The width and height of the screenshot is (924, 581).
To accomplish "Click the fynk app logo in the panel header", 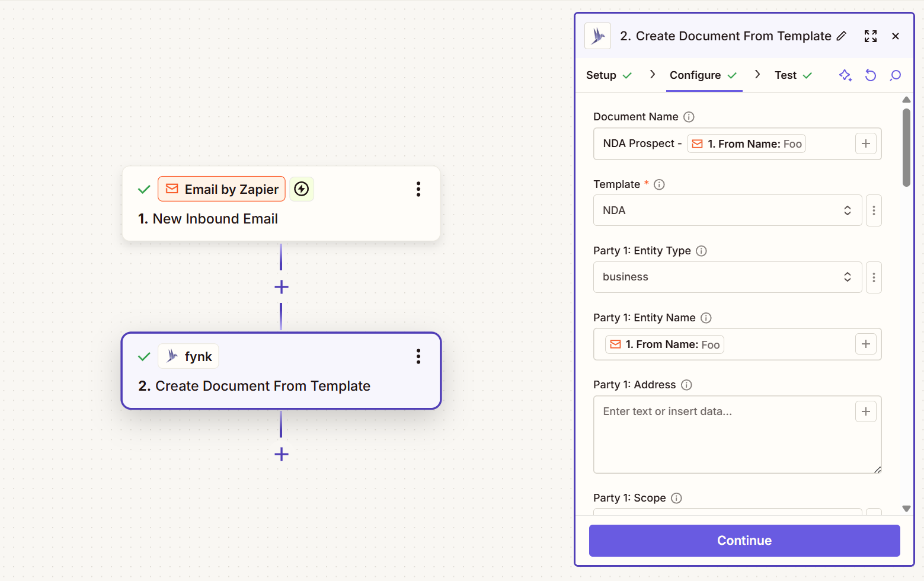I will (597, 36).
